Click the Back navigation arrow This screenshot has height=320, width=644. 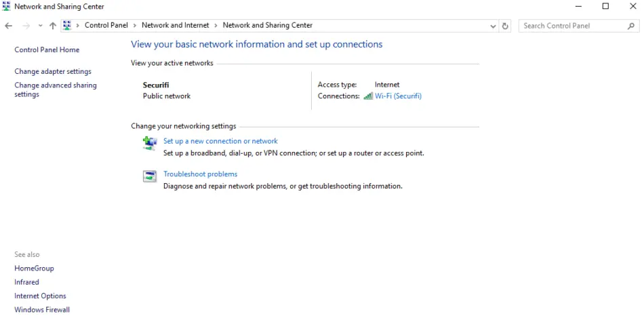8,26
